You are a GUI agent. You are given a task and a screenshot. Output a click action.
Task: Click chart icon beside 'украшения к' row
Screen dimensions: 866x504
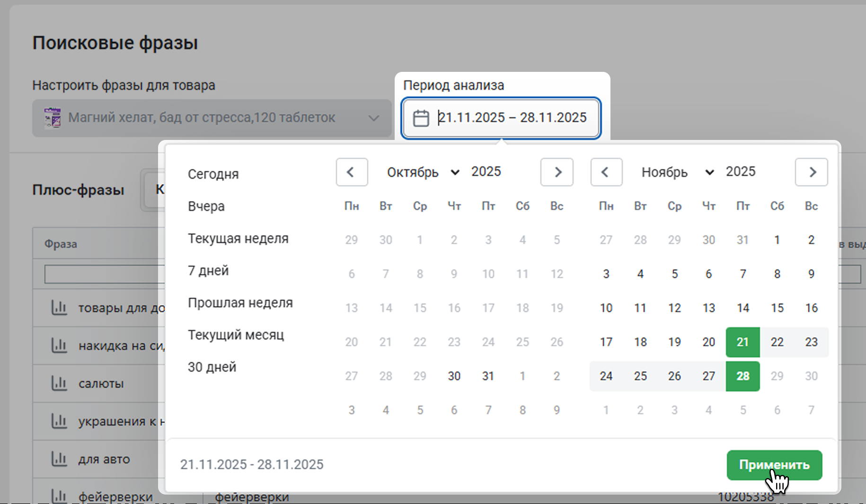tap(59, 421)
